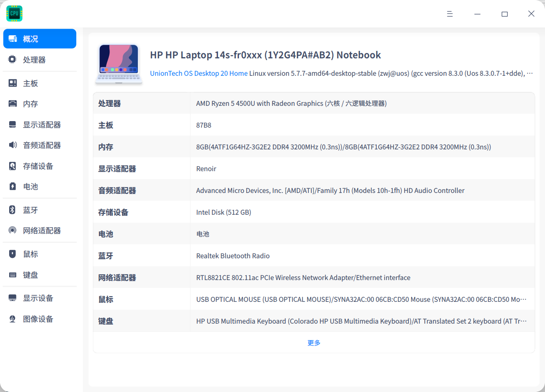Click the laptop thumbnail image
The height and width of the screenshot is (392, 545).
[119, 63]
